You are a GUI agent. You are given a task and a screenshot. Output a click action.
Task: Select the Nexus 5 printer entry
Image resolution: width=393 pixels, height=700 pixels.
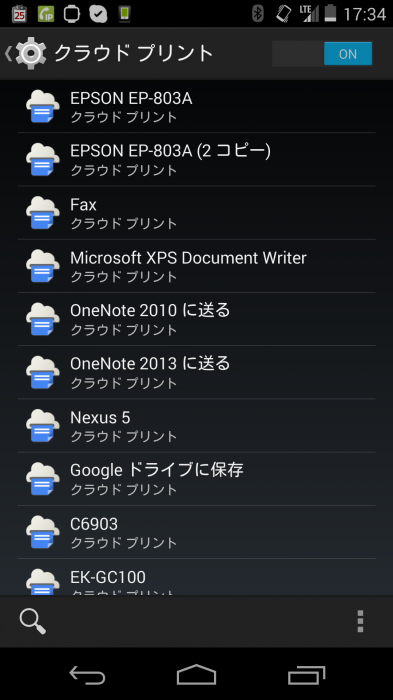196,425
